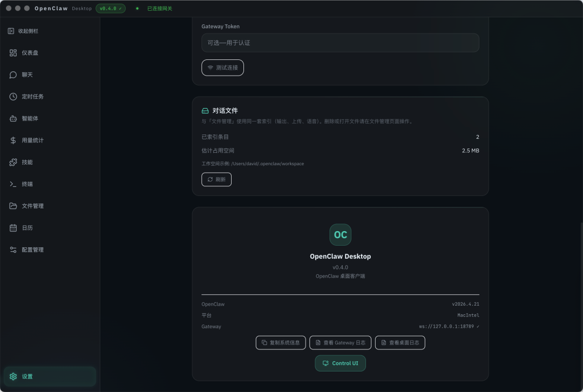Click the v0.4.0 version badge

coord(111,9)
